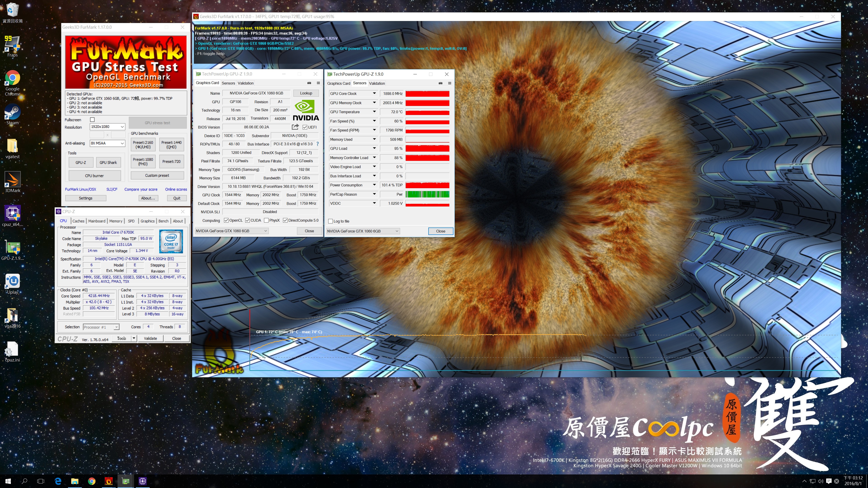Screen dimensions: 868x488
Task: Open File Explorer from the taskbar
Action: tap(75, 481)
